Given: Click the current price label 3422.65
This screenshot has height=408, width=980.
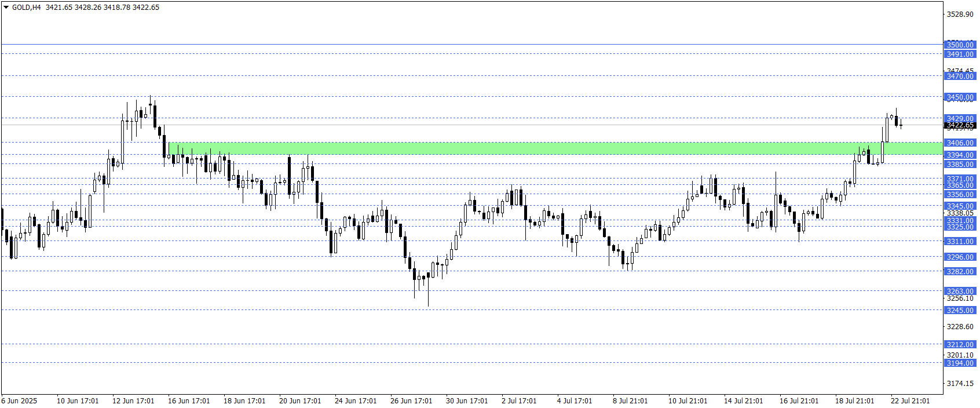Looking at the screenshot, I should pos(960,125).
